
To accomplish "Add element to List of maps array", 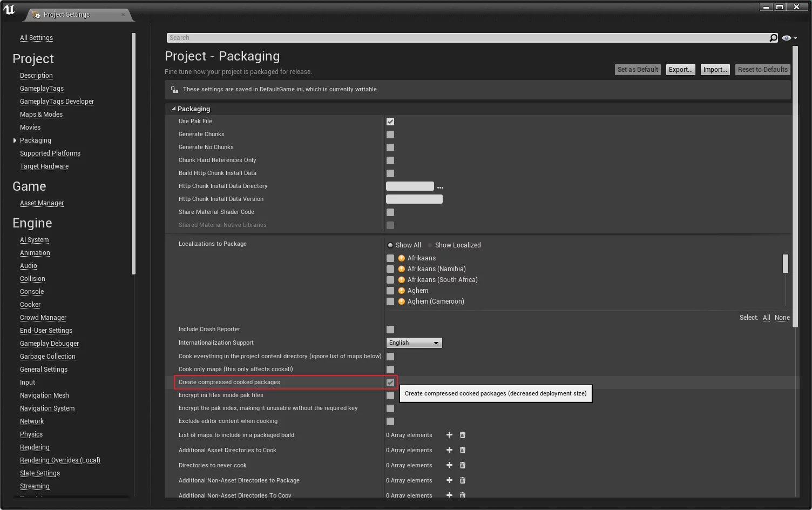I will (449, 435).
